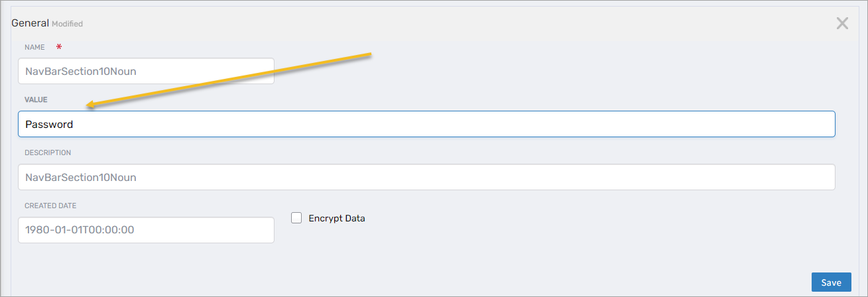The height and width of the screenshot is (297, 868).
Task: Click the Encrypt Data label text
Action: 337,218
